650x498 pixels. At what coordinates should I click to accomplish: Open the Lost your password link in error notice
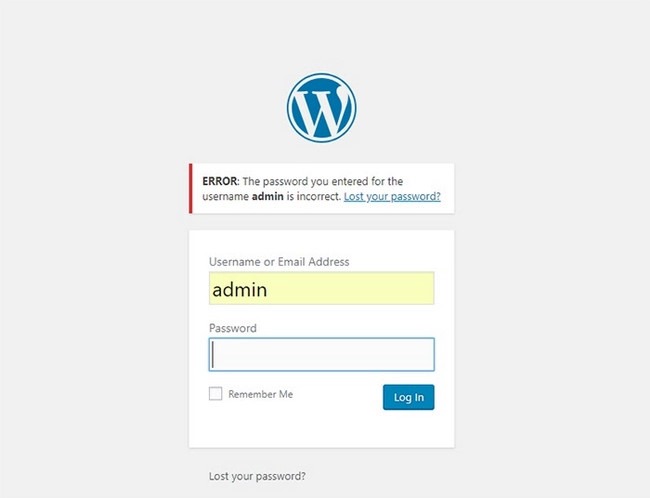(x=392, y=197)
